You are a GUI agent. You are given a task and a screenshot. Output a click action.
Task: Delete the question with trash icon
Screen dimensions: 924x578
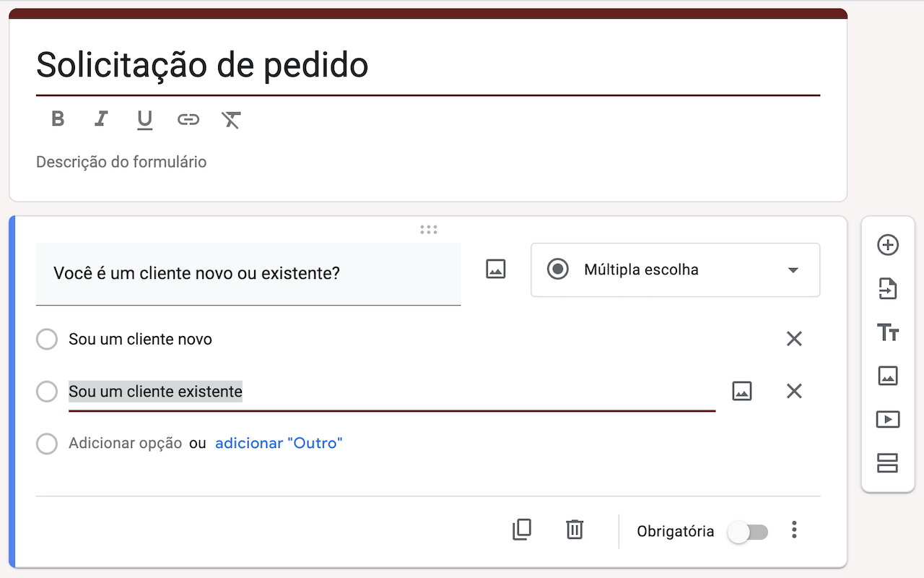pyautogui.click(x=574, y=530)
